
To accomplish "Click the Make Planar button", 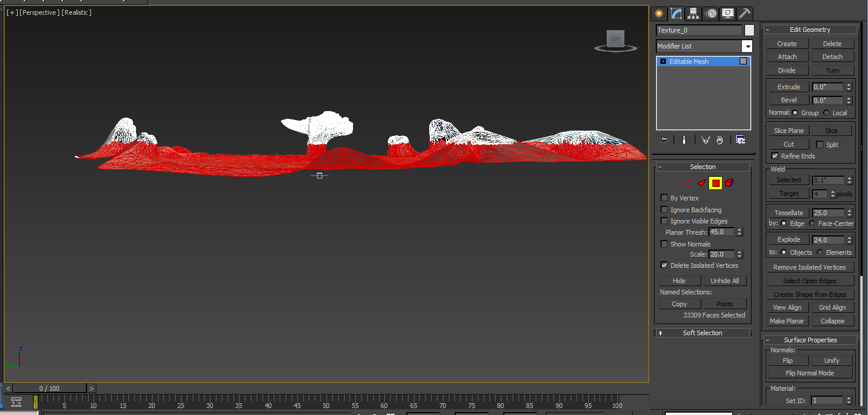I will [x=787, y=321].
